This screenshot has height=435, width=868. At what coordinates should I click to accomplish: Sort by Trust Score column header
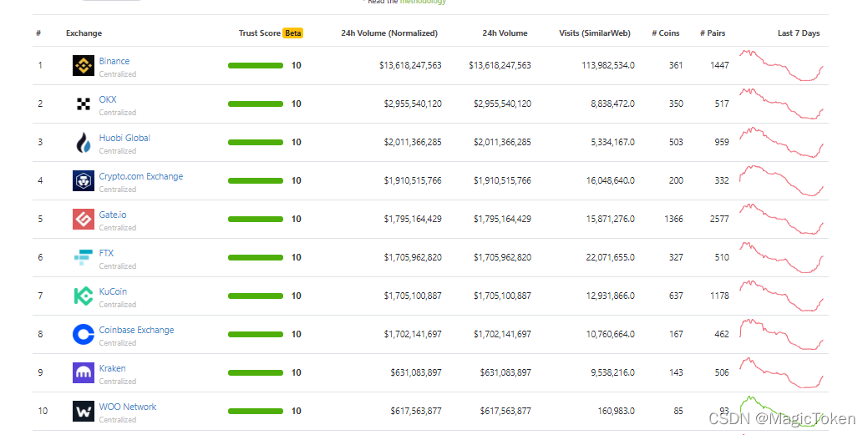point(260,33)
